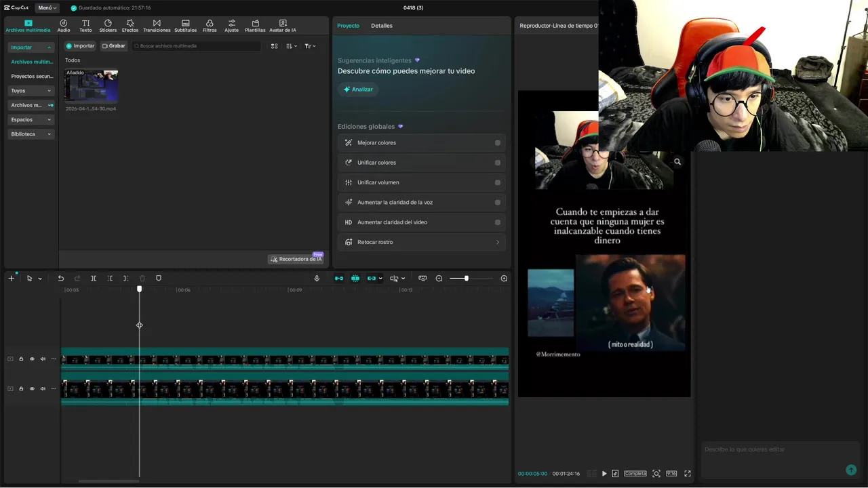Toggle main track magnet snapping
Image resolution: width=868 pixels, height=488 pixels.
[338, 279]
